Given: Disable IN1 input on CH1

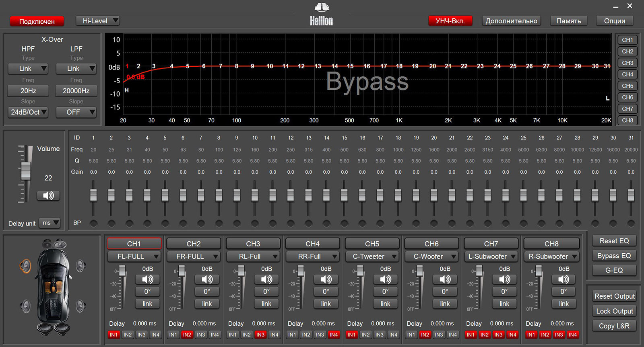Looking at the screenshot, I should [114, 335].
